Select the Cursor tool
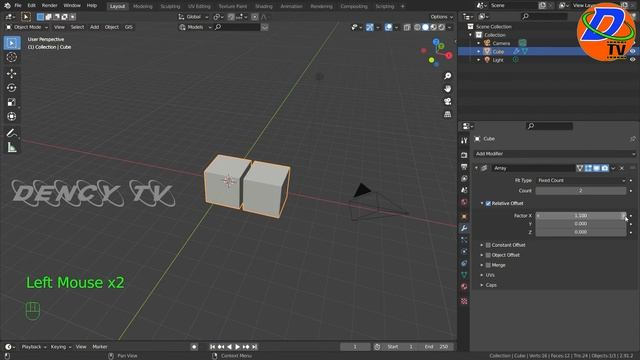This screenshot has height=360, width=640. point(12,57)
